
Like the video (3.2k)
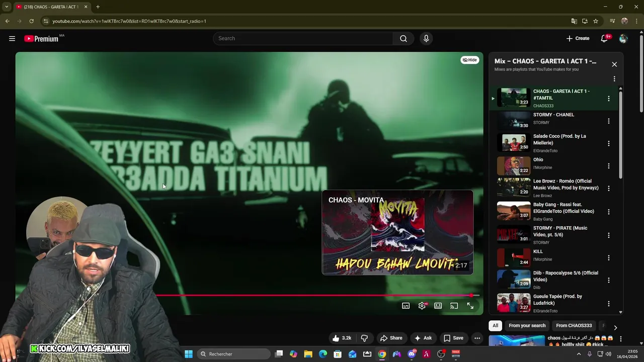pyautogui.click(x=341, y=338)
